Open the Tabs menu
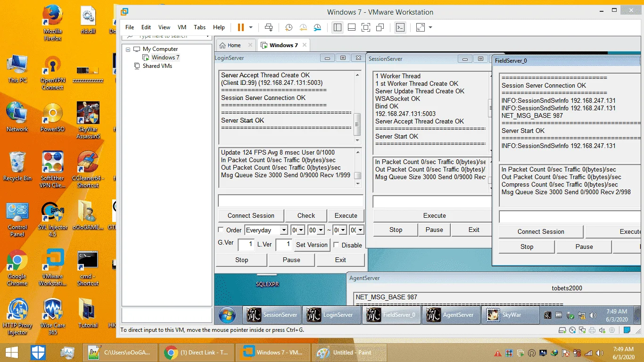Screen dimensions: 644x362 pyautogui.click(x=199, y=27)
